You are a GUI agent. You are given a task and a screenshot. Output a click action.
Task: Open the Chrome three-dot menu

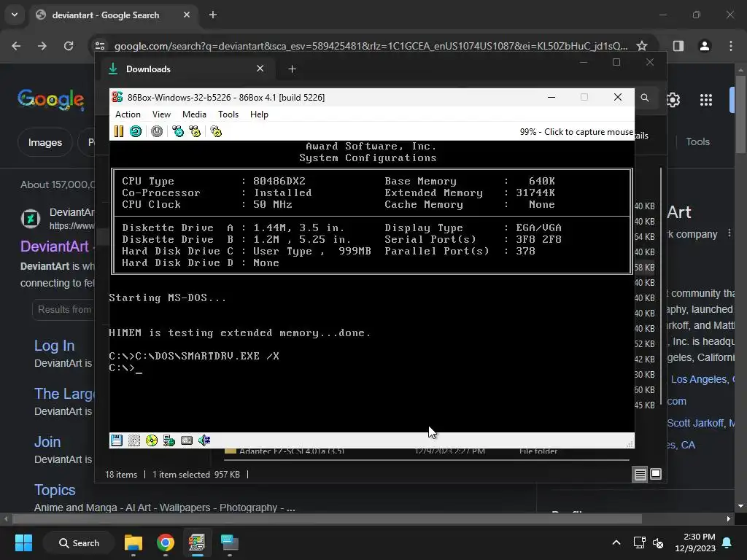(731, 46)
